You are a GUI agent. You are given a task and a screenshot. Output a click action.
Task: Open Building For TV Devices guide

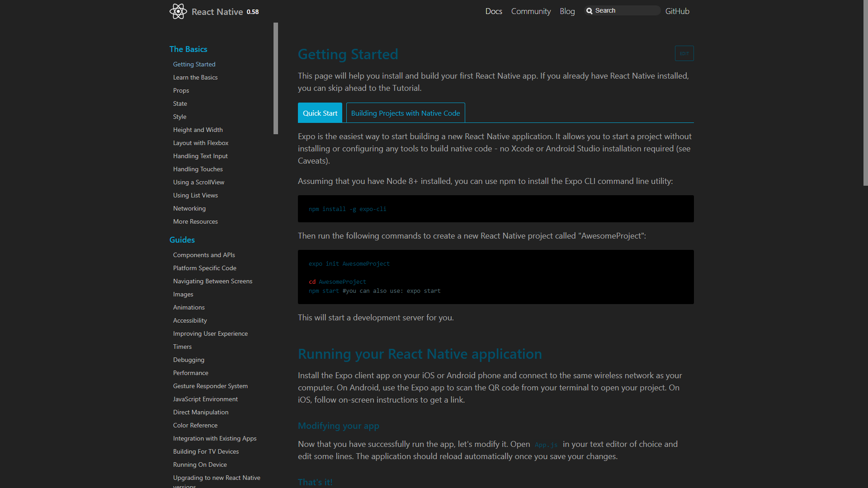click(x=206, y=451)
